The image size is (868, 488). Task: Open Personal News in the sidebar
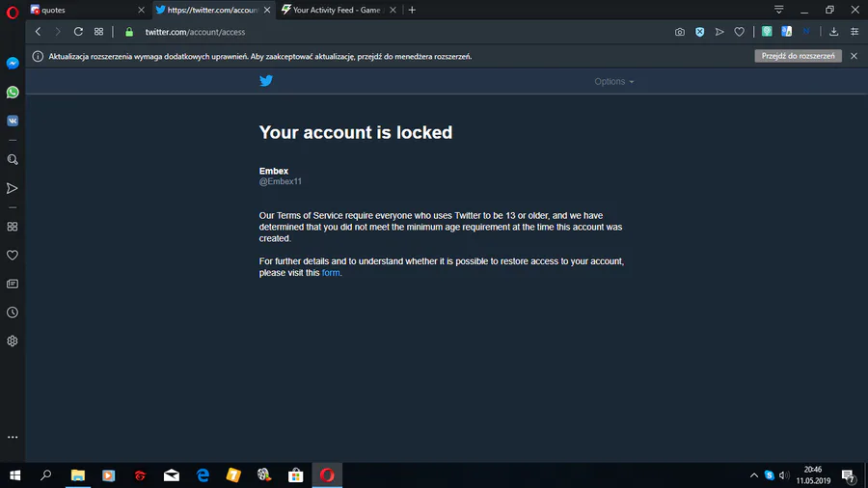coord(13,284)
